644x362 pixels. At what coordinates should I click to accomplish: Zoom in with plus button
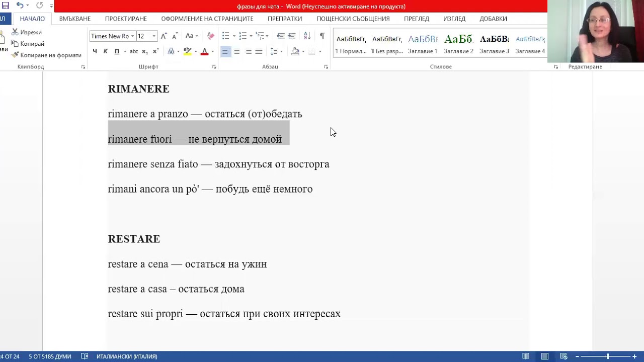tap(634, 356)
